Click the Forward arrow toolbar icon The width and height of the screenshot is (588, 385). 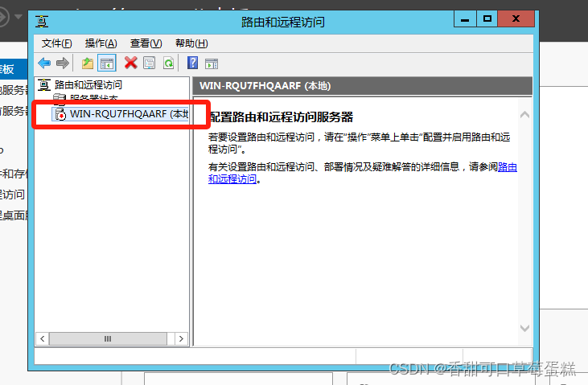pos(63,63)
